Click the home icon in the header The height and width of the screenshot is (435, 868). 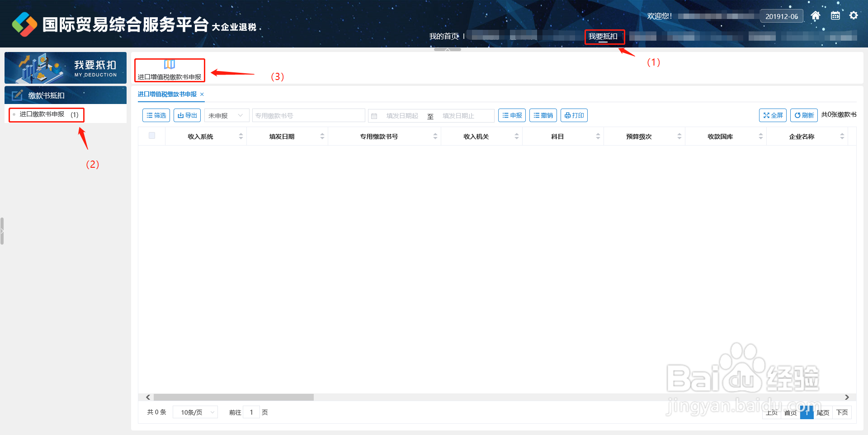[x=816, y=15]
